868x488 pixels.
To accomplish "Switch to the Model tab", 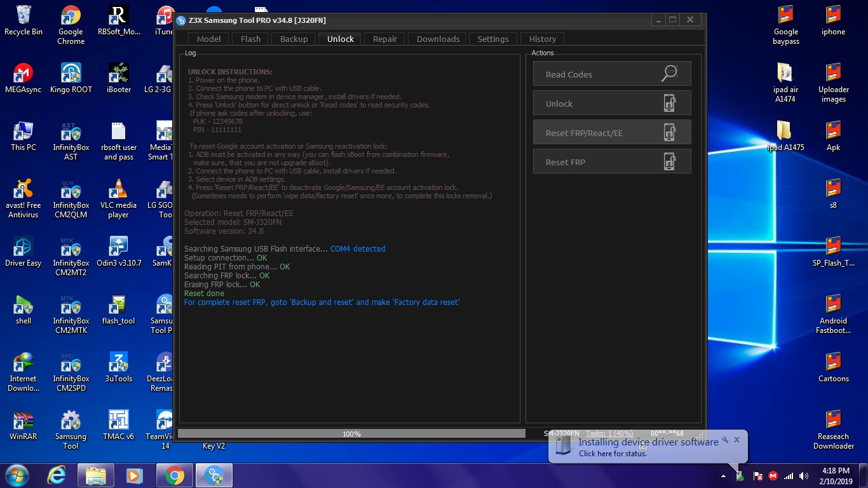I will [208, 39].
